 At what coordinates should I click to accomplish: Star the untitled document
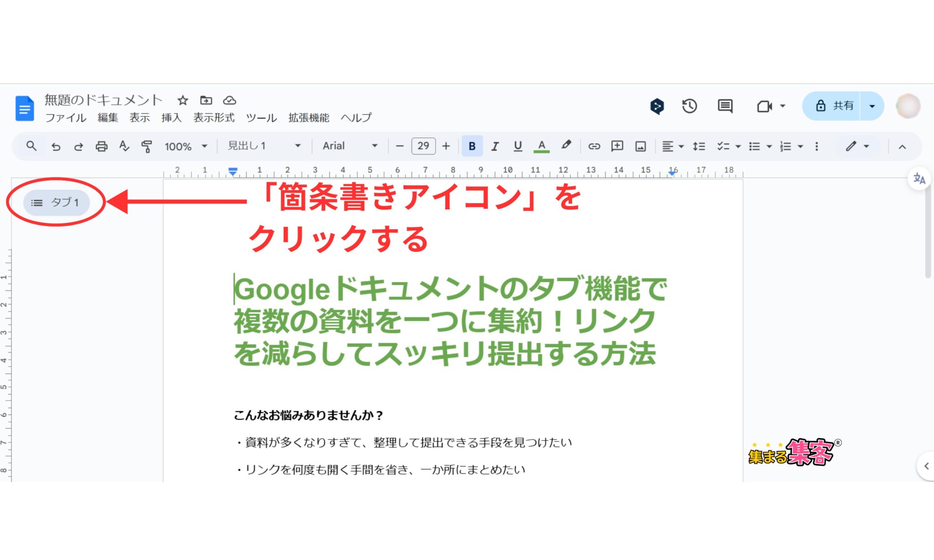coord(183,100)
